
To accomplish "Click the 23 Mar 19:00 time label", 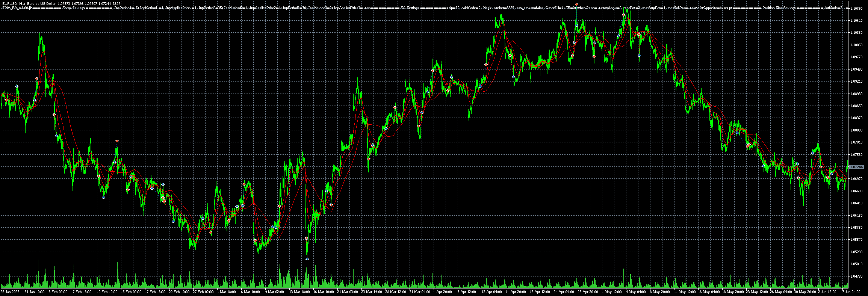I will [x=371, y=292].
